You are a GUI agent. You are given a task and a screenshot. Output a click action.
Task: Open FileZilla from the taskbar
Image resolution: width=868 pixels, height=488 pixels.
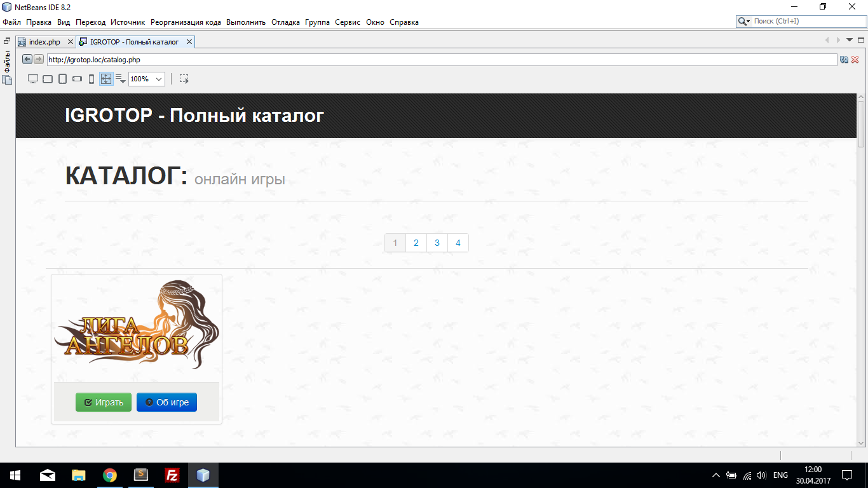coord(172,475)
